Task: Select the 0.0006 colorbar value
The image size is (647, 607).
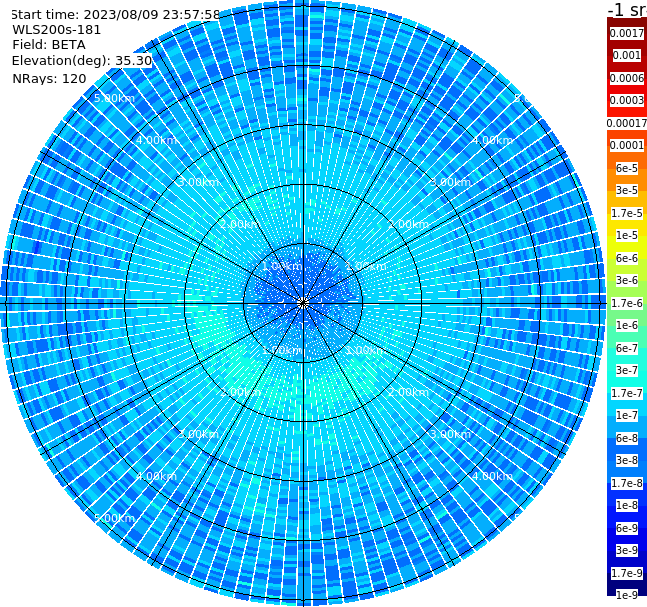Action: click(x=627, y=78)
